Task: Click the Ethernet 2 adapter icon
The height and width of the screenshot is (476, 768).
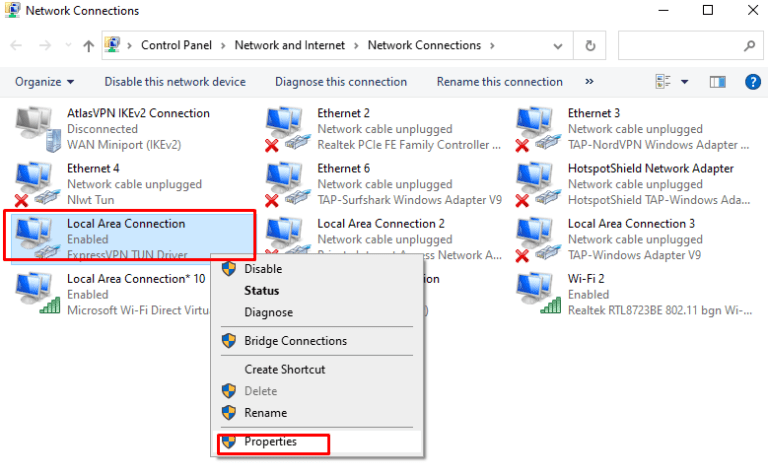Action: tap(287, 129)
